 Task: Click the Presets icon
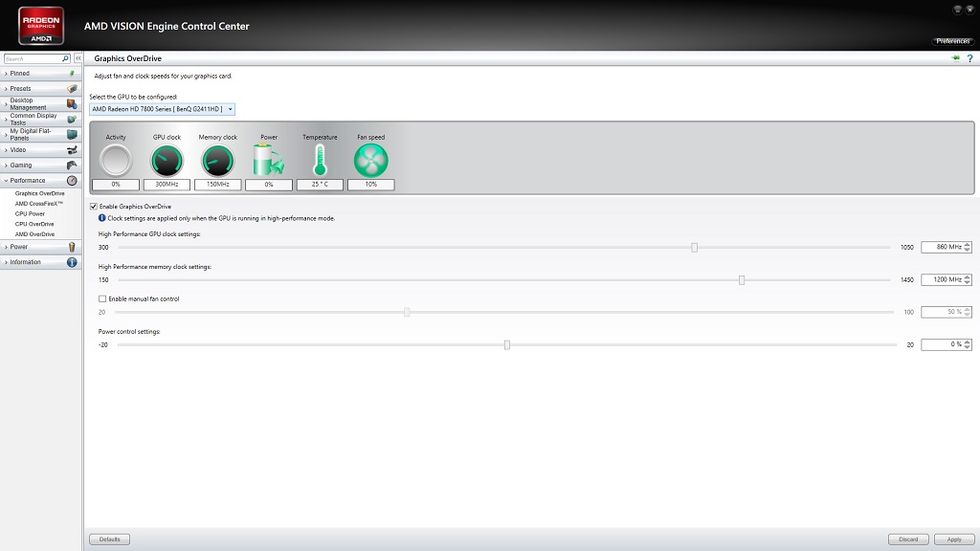pos(72,89)
